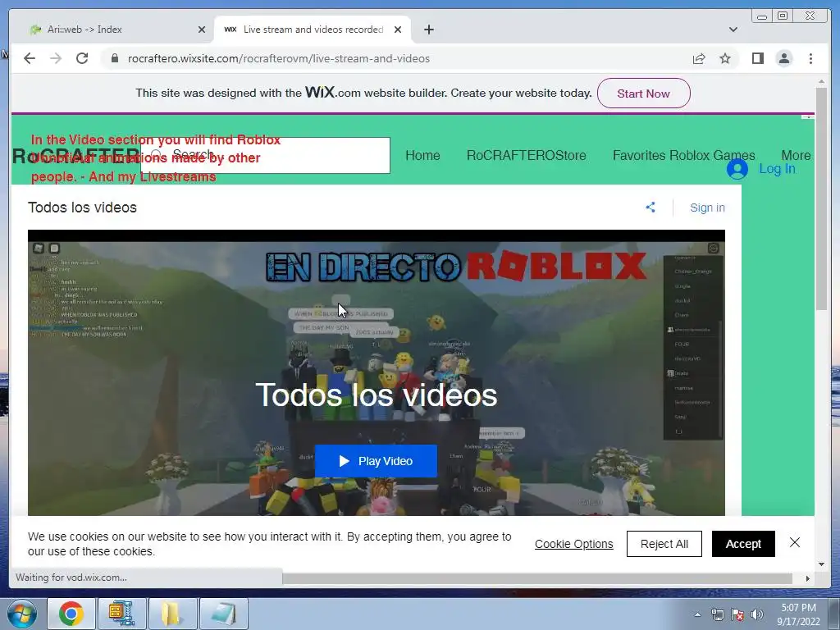Open the WinRAR archive taskbar icon

(121, 614)
